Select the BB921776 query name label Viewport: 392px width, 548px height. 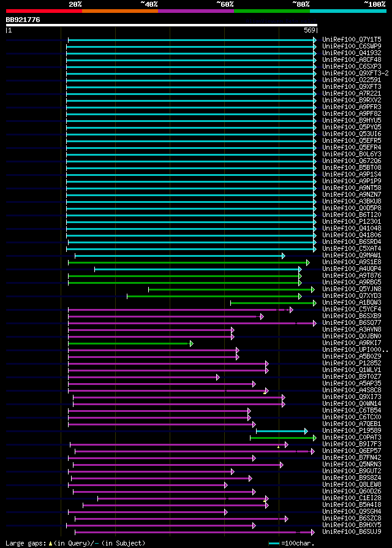pos(23,20)
